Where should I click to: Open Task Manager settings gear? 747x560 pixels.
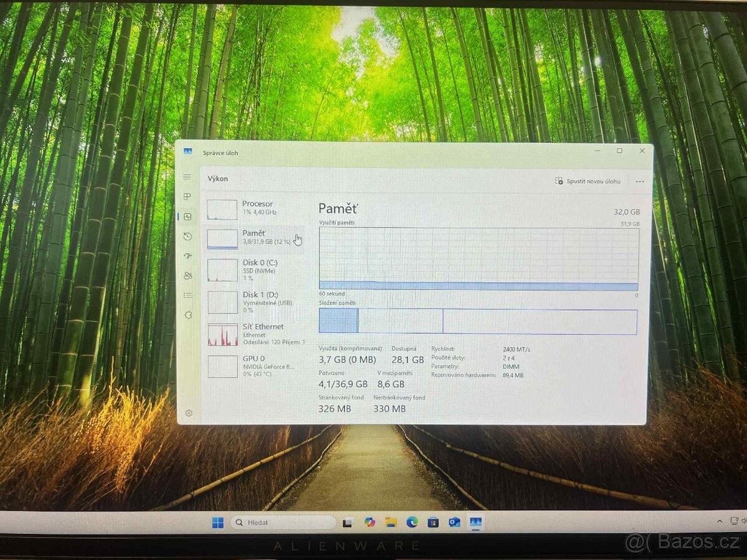click(189, 413)
